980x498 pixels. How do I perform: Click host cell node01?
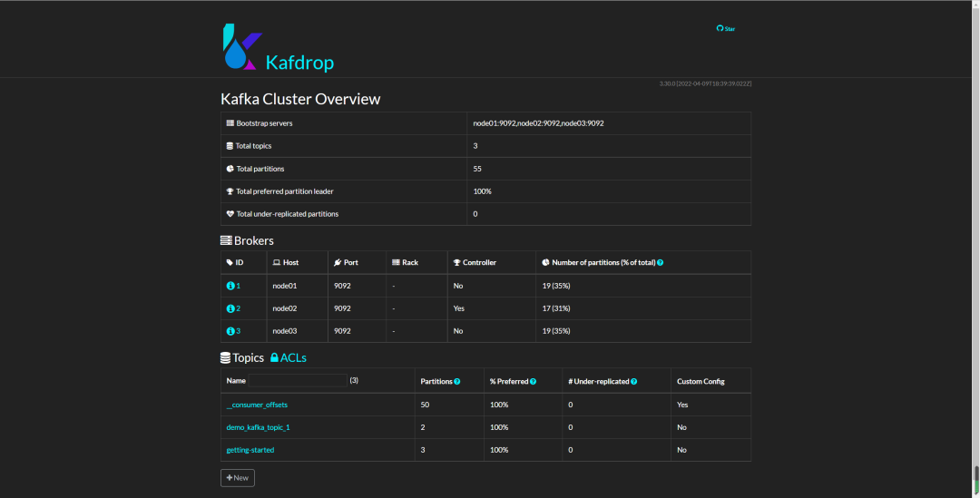click(x=284, y=286)
